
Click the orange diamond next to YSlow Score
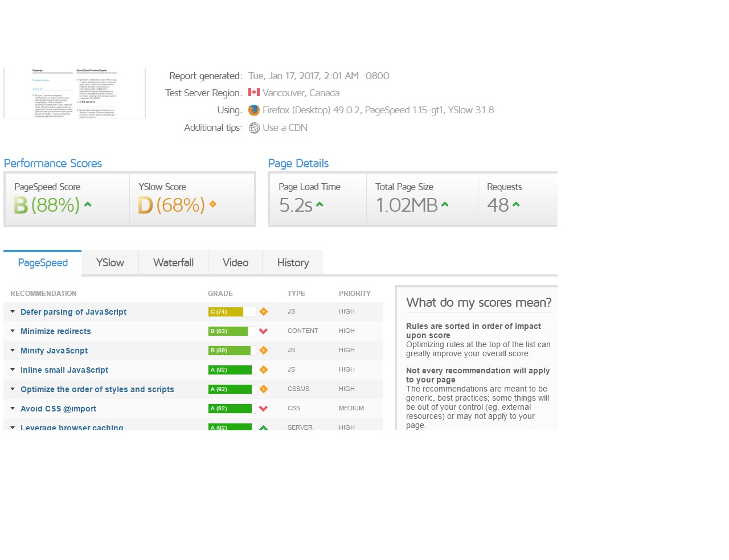click(x=213, y=204)
